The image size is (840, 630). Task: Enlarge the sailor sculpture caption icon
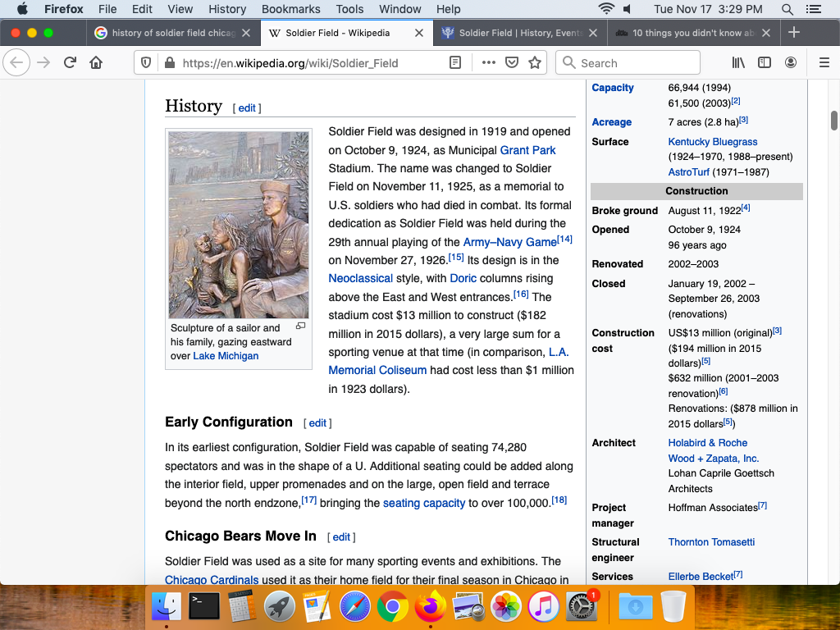click(300, 326)
